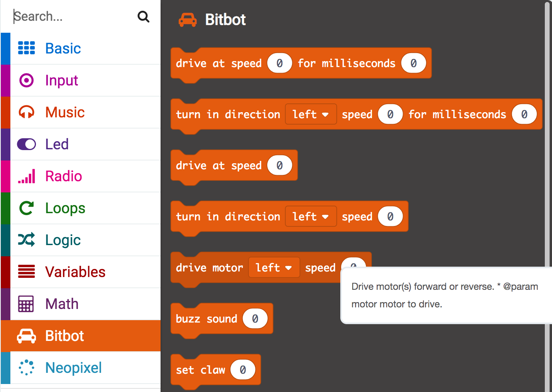Open the direction dropdown in turn with milliseconds block

pos(311,114)
